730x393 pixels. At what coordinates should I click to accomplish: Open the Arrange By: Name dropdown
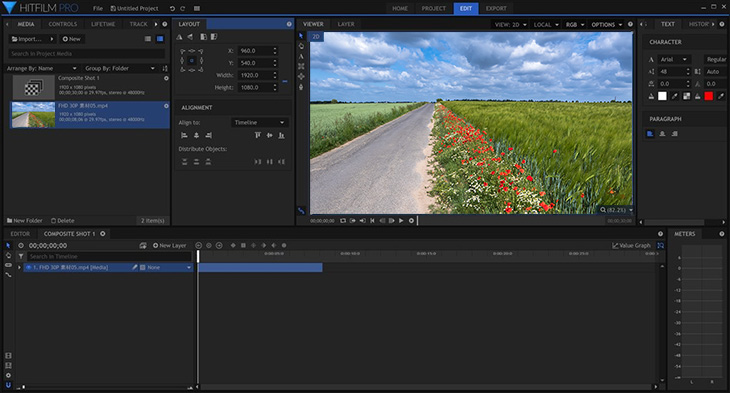42,68
